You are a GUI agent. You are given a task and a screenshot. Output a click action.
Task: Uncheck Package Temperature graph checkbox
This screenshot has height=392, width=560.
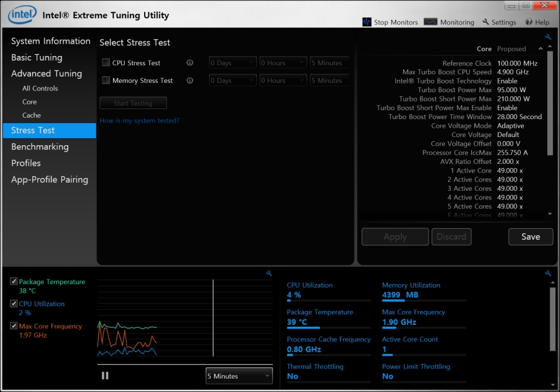pyautogui.click(x=14, y=282)
